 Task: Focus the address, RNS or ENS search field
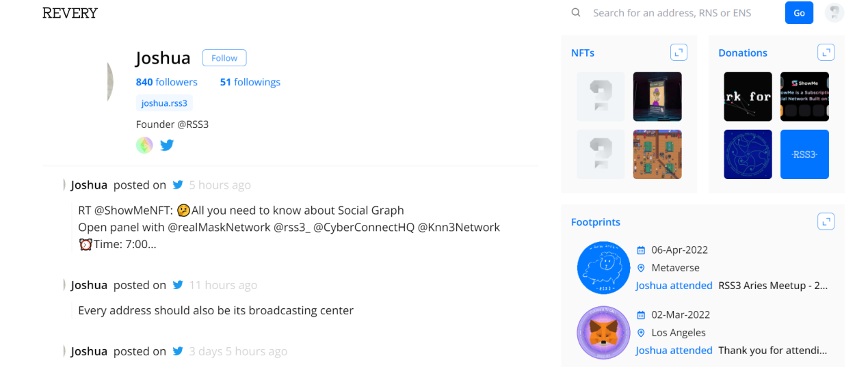click(x=677, y=13)
